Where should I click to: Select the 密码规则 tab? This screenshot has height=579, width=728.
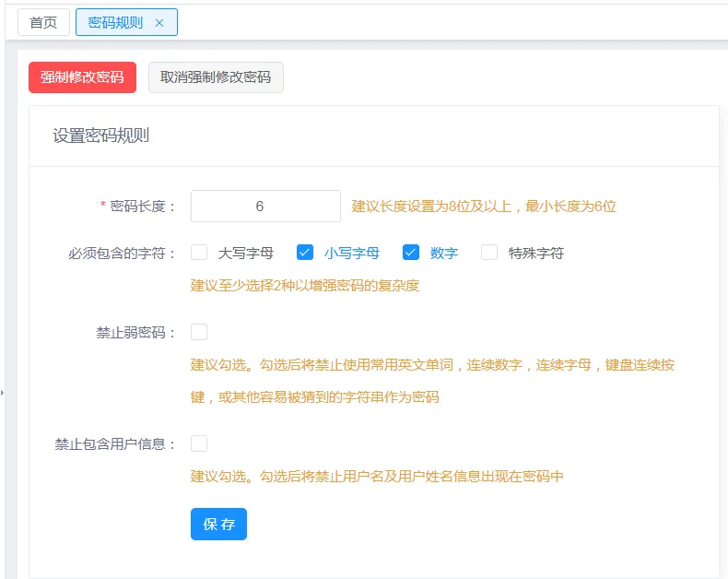click(115, 22)
